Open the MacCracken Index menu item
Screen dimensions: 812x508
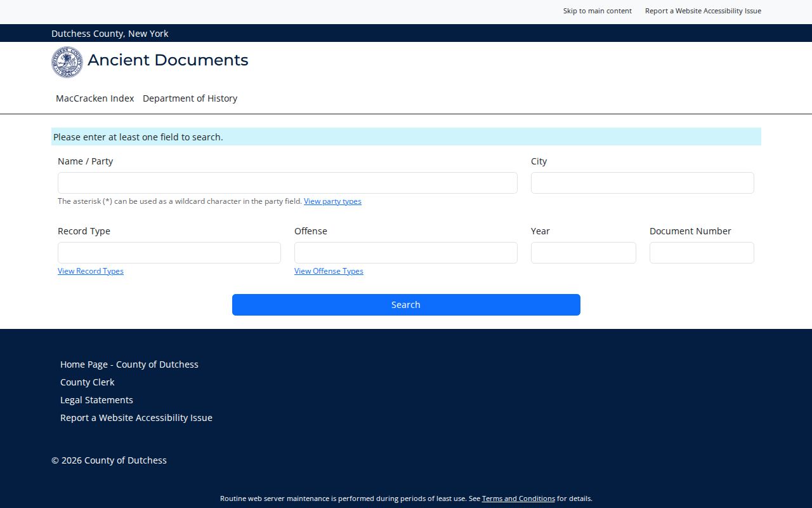coord(95,98)
